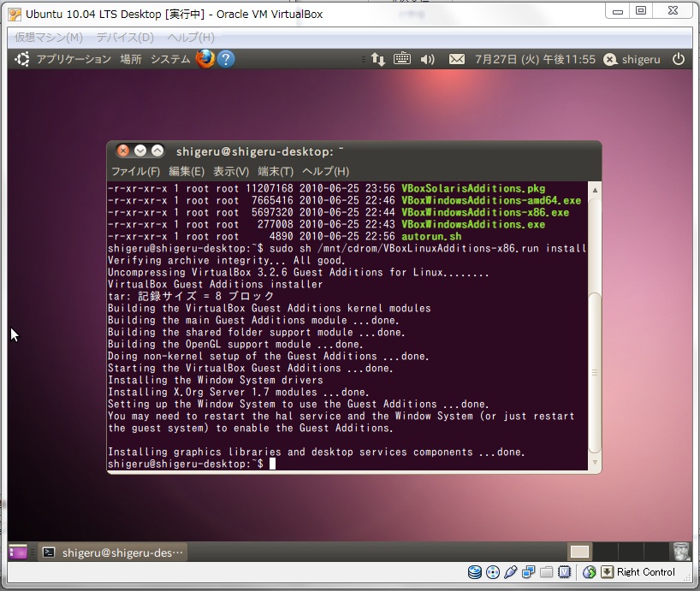Click Show Desktop icon in bottom panel

pos(18,553)
